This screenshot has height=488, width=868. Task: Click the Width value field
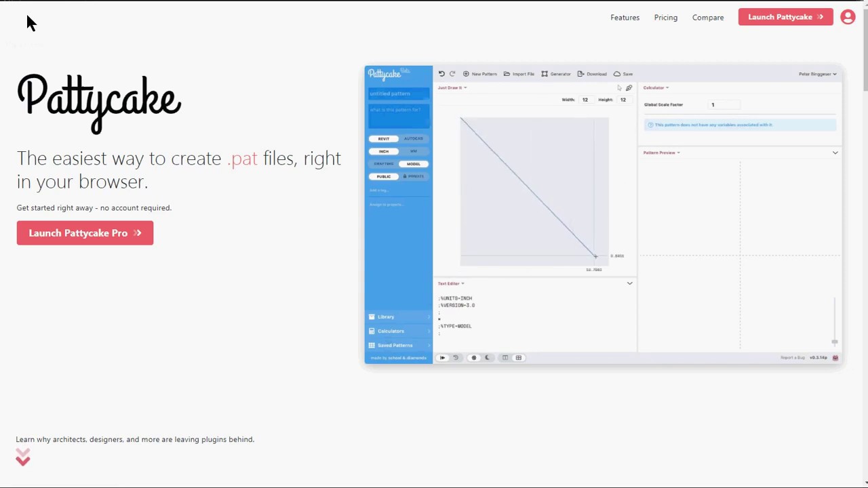(586, 100)
